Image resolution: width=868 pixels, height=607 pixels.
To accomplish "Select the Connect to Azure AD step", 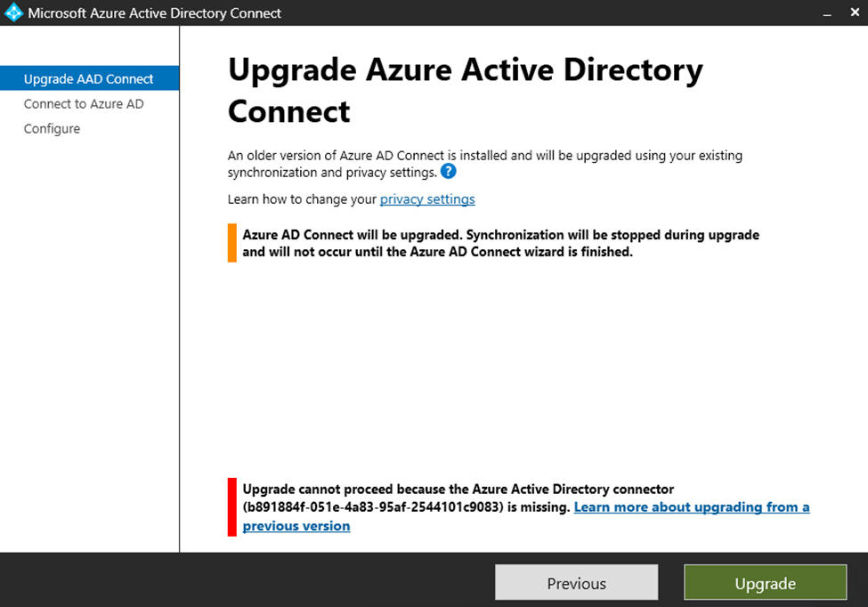I will point(84,104).
